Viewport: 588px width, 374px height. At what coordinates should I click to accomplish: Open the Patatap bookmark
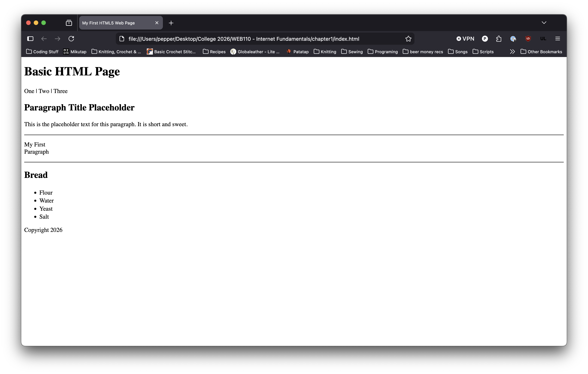click(x=297, y=52)
